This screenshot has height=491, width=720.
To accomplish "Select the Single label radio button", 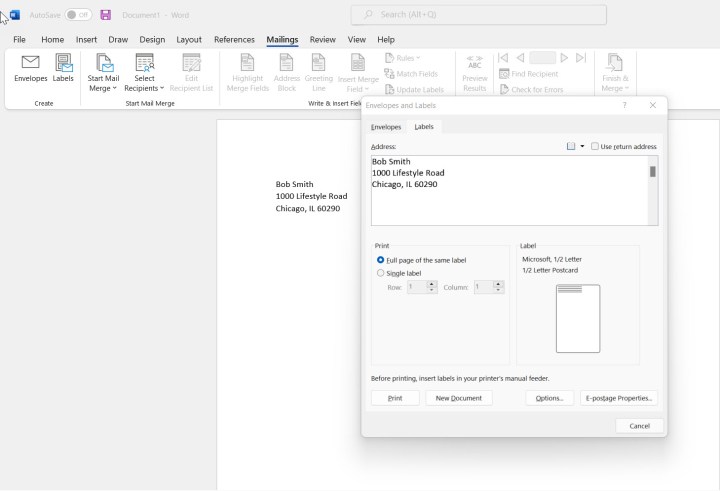I will (380, 273).
